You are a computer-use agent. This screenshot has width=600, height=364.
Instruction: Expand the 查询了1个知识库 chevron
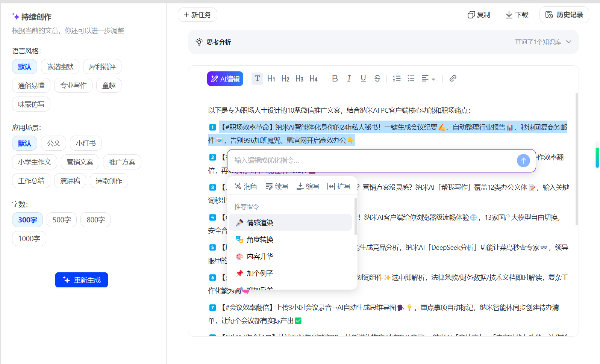click(568, 42)
